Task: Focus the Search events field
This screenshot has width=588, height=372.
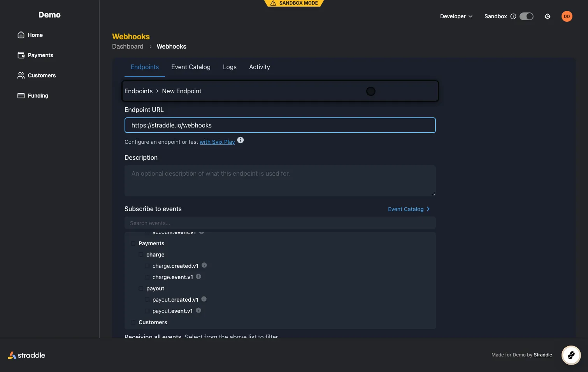Action: (280, 223)
